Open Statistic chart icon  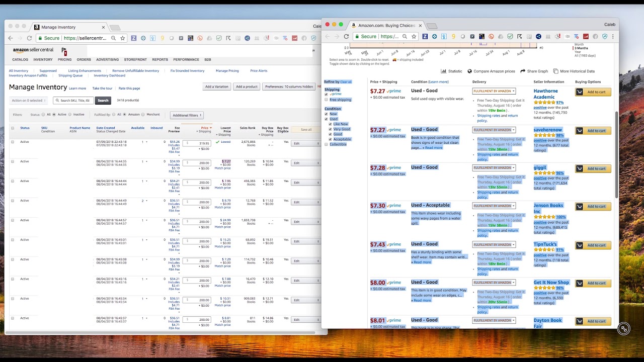click(443, 71)
